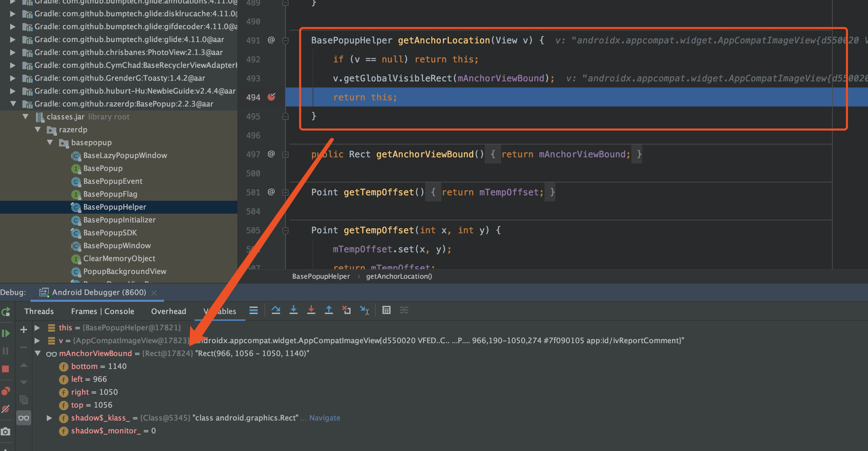The height and width of the screenshot is (451, 868).
Task: Click the Resume Program icon
Action: coord(6,333)
